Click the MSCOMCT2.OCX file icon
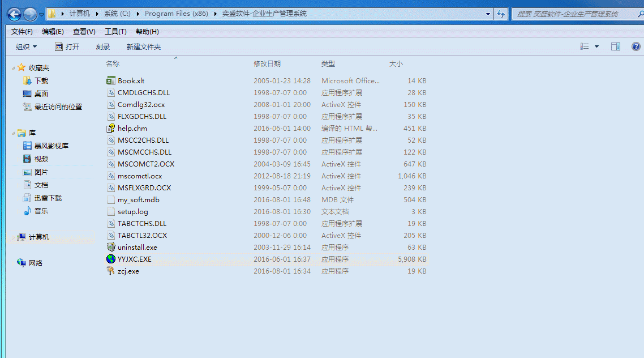The image size is (644, 358). pyautogui.click(x=110, y=164)
